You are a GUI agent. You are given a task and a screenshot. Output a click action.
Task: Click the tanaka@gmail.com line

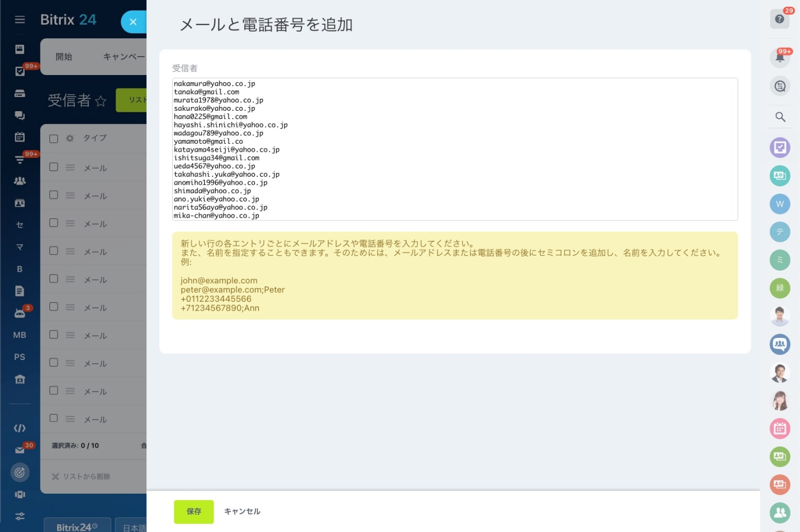pyautogui.click(x=206, y=92)
